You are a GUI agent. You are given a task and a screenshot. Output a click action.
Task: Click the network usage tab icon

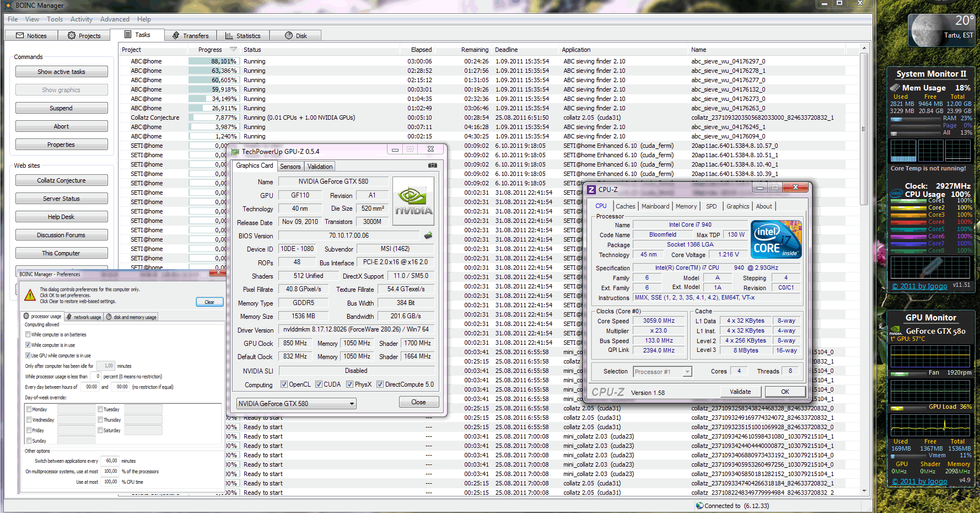pos(69,317)
